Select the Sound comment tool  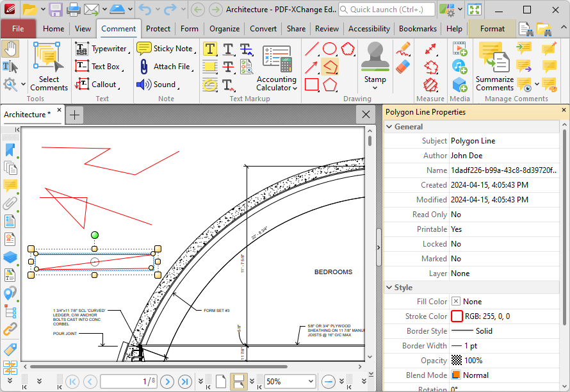tap(158, 85)
